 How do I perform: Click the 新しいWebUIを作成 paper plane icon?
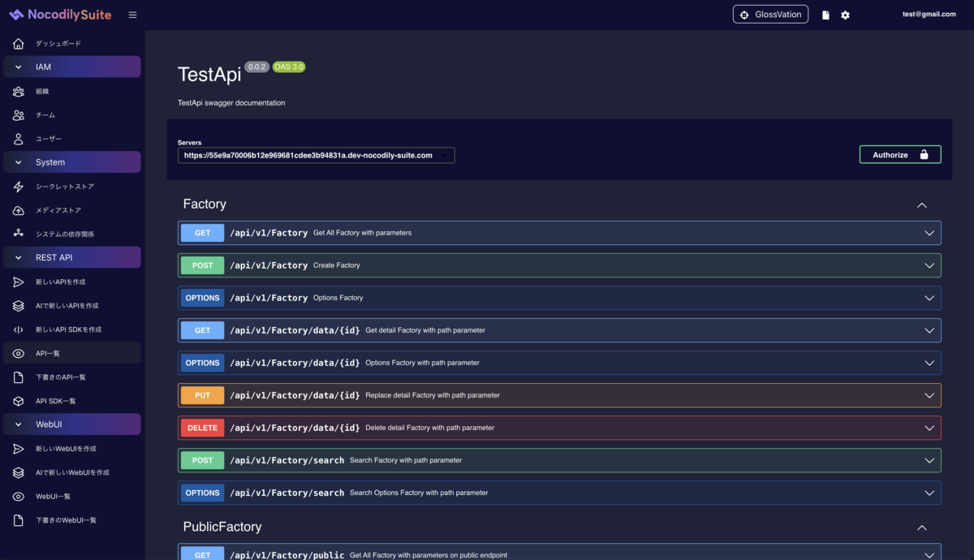point(19,449)
